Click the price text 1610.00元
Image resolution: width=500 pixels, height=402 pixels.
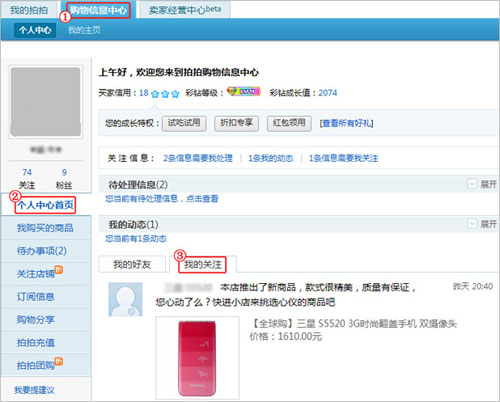coord(300,337)
